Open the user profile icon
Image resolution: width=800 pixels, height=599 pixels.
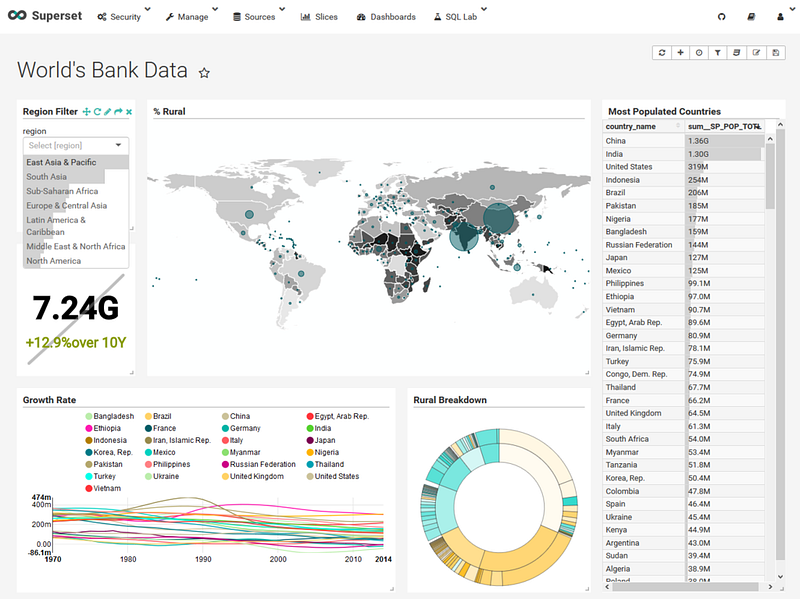(x=780, y=17)
